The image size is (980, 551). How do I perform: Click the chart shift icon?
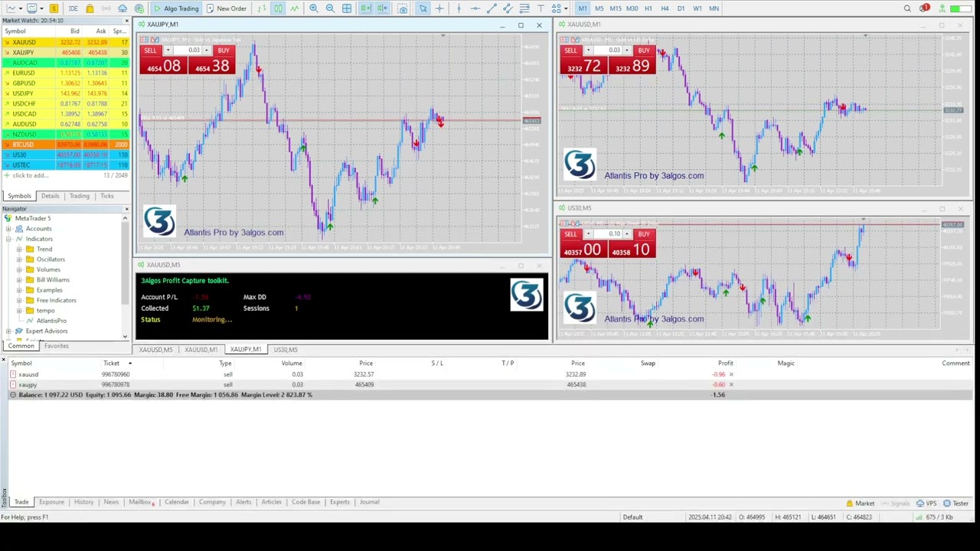pos(382,8)
